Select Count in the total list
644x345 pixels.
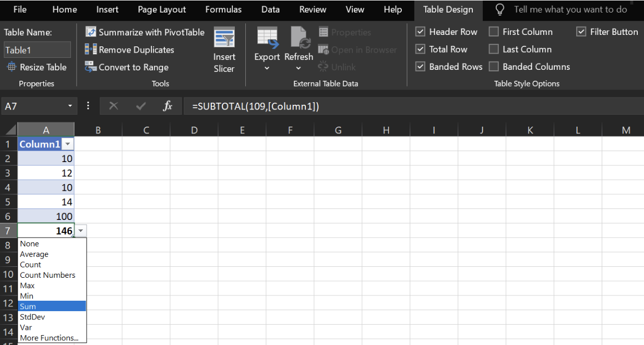(52, 265)
